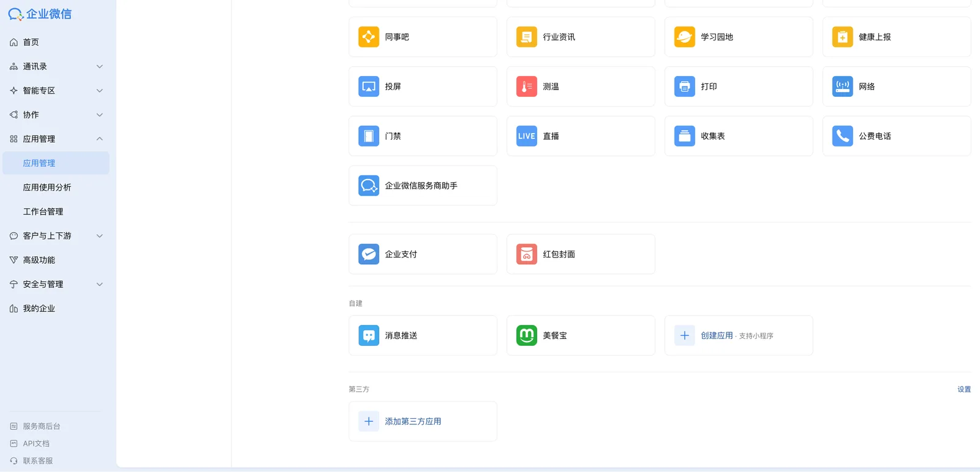980x472 pixels.
Task: Open the 健康上报 app icon
Action: (843, 37)
